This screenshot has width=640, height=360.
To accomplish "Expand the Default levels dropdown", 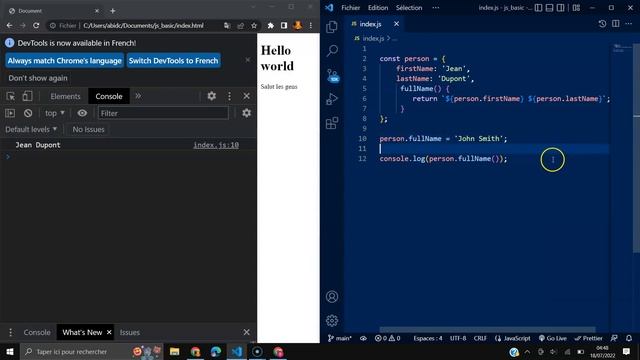I will click(31, 129).
